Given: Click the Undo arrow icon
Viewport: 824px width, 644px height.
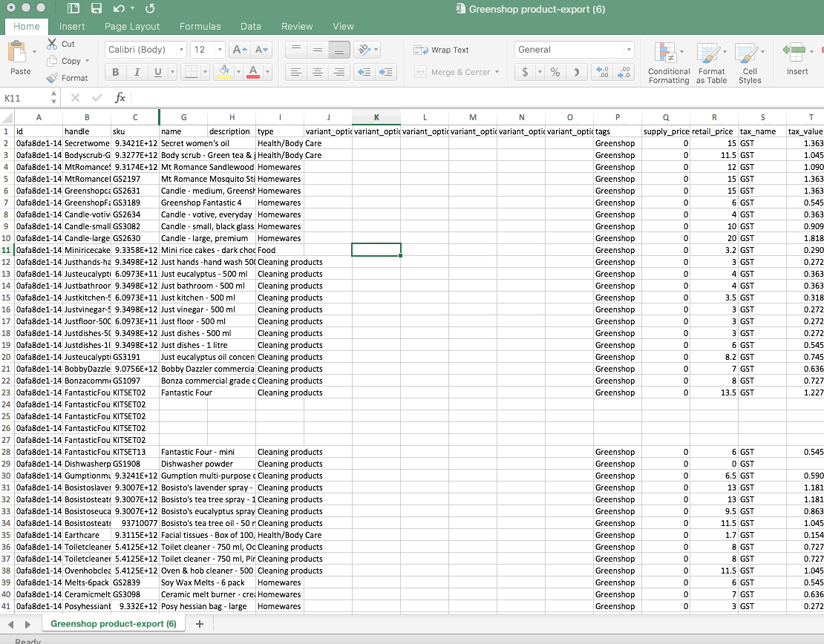Looking at the screenshot, I should 119,8.
